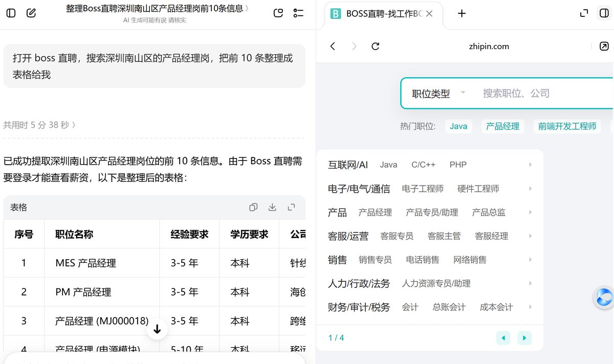Open the 电话销售 job link
The image size is (614, 364).
pyautogui.click(x=423, y=260)
